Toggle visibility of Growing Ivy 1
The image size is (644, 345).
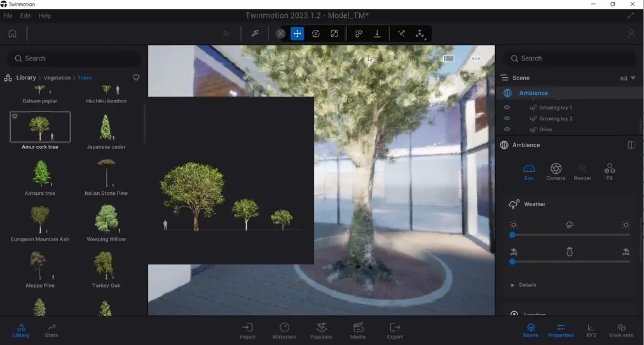[507, 108]
